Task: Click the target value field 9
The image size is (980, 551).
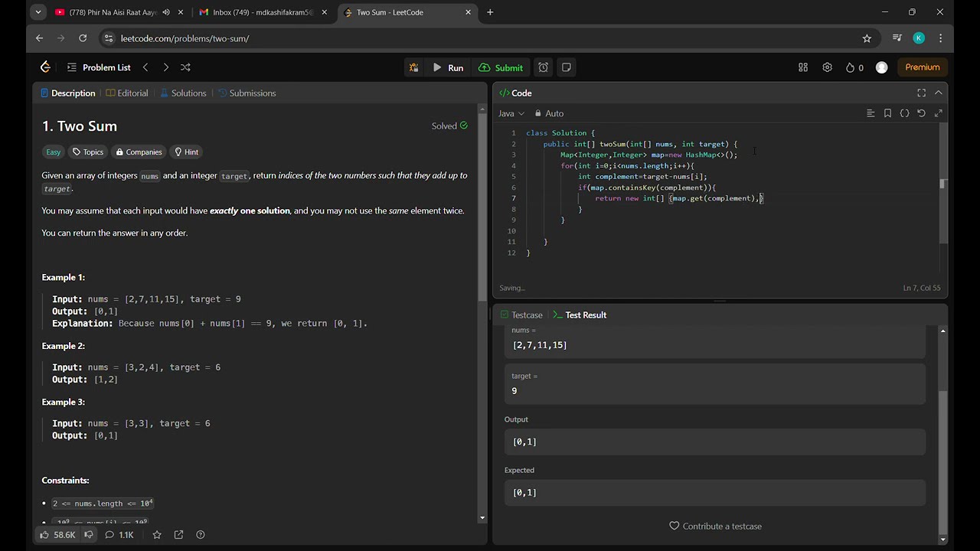Action: 715,391
